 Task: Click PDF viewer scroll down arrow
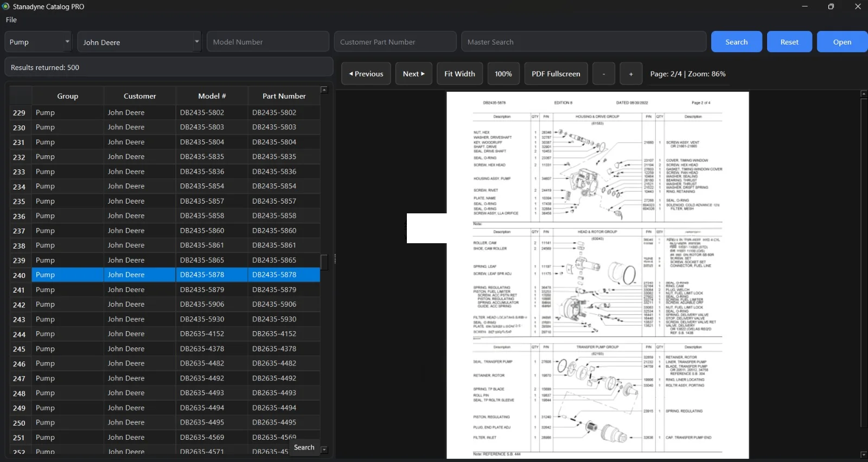point(864,455)
